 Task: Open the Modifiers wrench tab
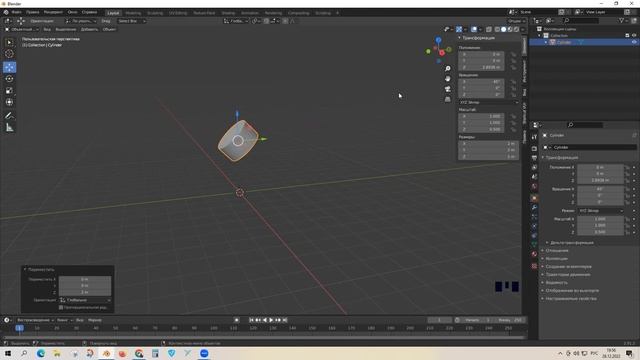[x=534, y=207]
